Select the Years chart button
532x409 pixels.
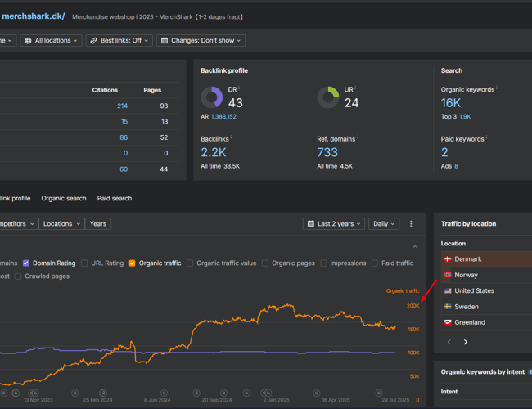tap(97, 223)
